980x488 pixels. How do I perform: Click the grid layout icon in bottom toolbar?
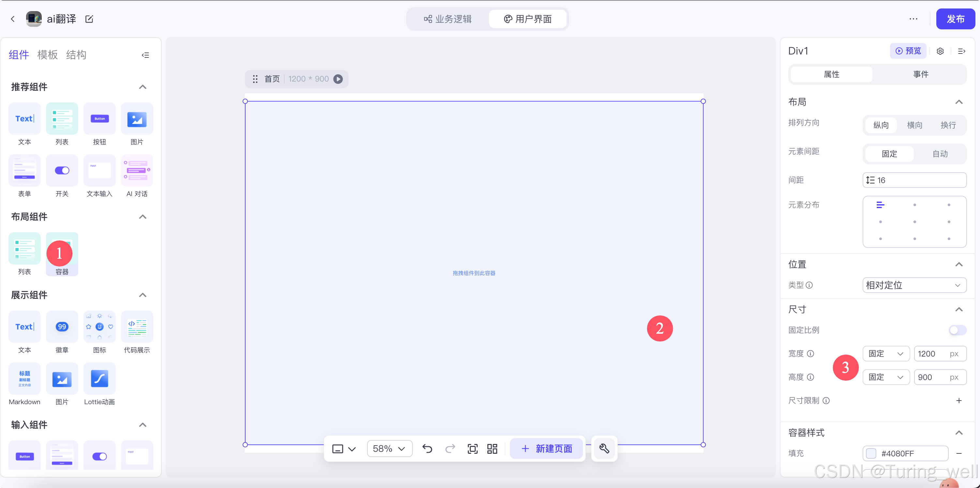492,449
